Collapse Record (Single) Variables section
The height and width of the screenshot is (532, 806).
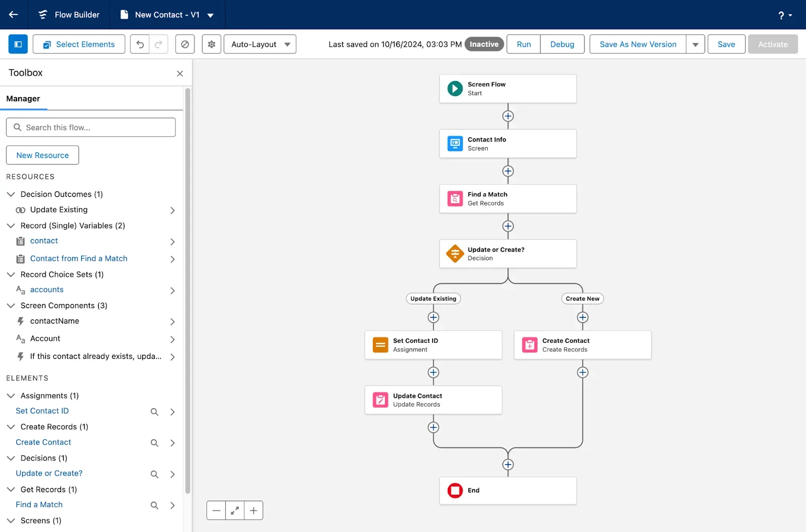pos(11,225)
